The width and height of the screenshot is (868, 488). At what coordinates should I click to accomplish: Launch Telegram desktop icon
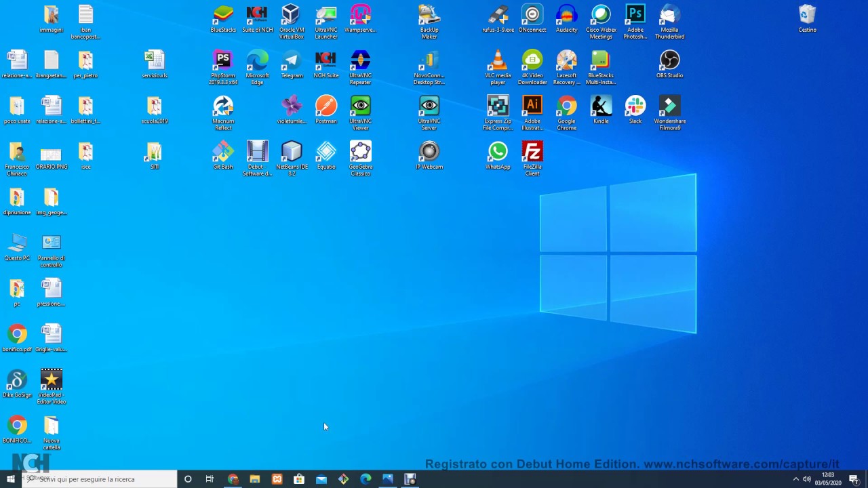pyautogui.click(x=292, y=65)
